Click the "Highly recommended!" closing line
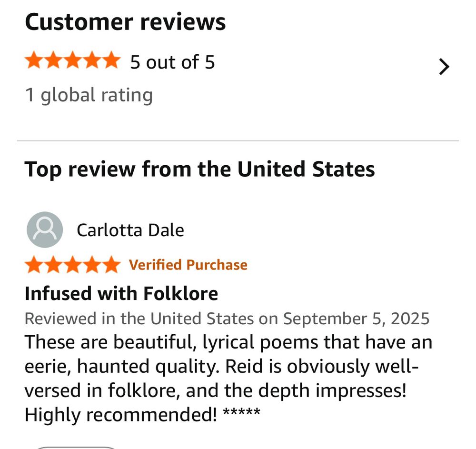The height and width of the screenshot is (449, 476). 120,415
